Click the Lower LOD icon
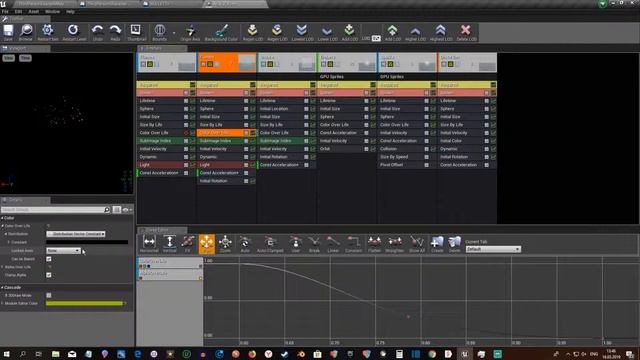The image size is (640, 360). coord(327,32)
